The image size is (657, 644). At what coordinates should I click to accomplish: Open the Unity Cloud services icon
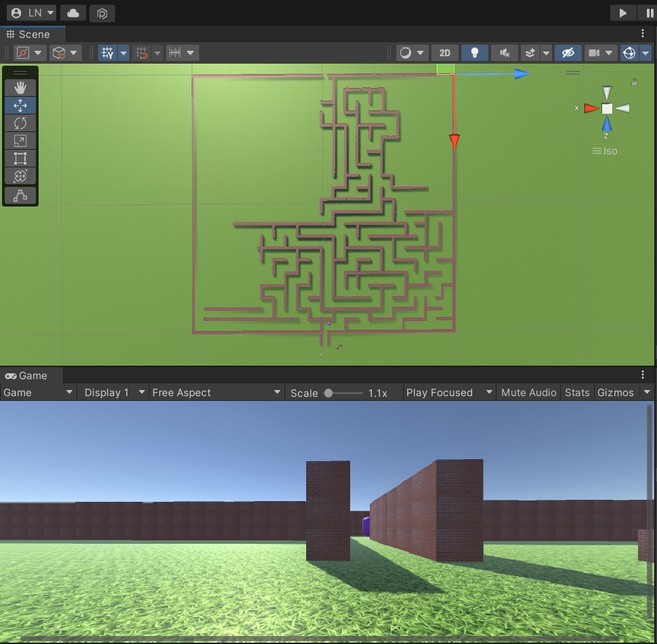point(73,13)
